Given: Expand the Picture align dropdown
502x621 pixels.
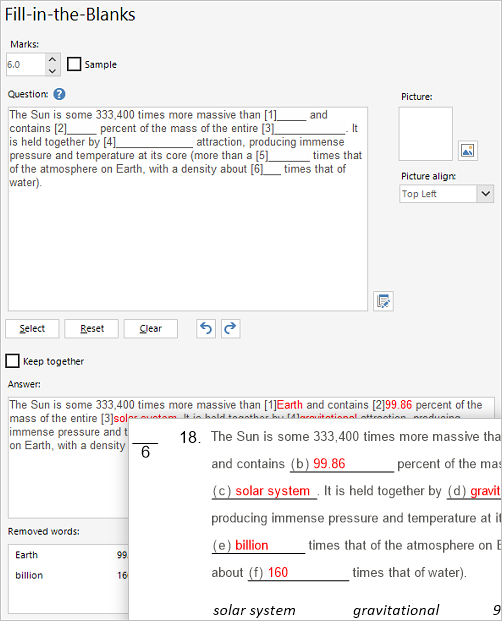Looking at the screenshot, I should click(x=486, y=194).
